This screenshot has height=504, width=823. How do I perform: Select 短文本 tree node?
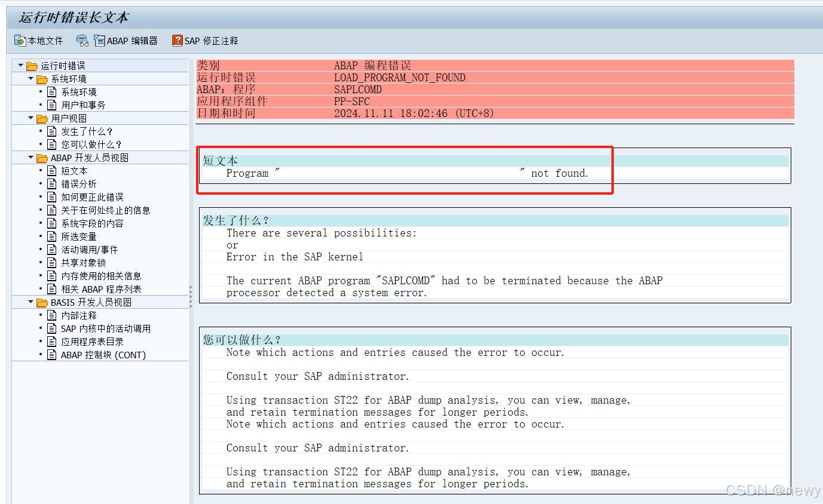(x=74, y=171)
